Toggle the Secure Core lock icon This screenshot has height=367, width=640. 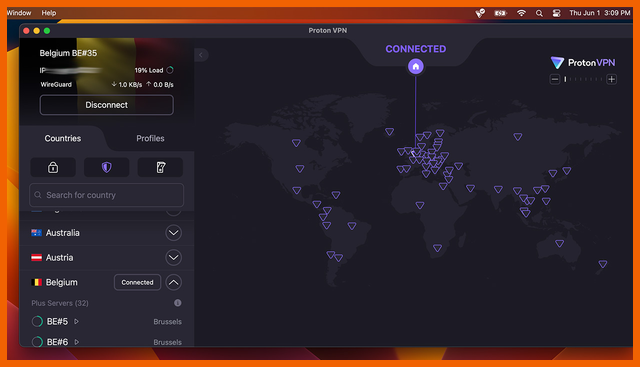point(53,167)
